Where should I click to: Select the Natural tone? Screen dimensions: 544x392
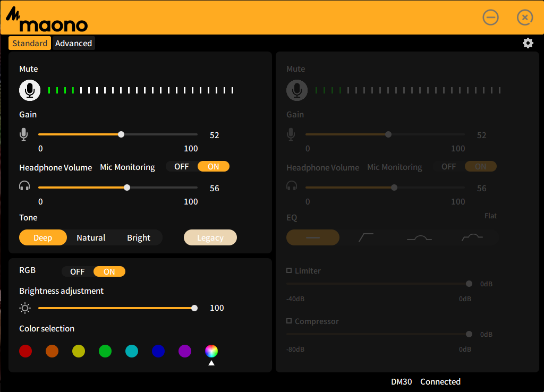tap(91, 237)
